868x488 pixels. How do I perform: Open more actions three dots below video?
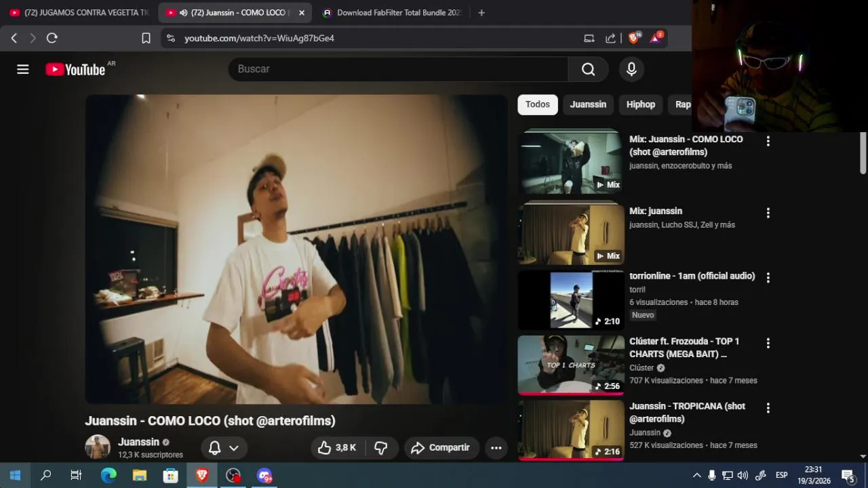[496, 447]
